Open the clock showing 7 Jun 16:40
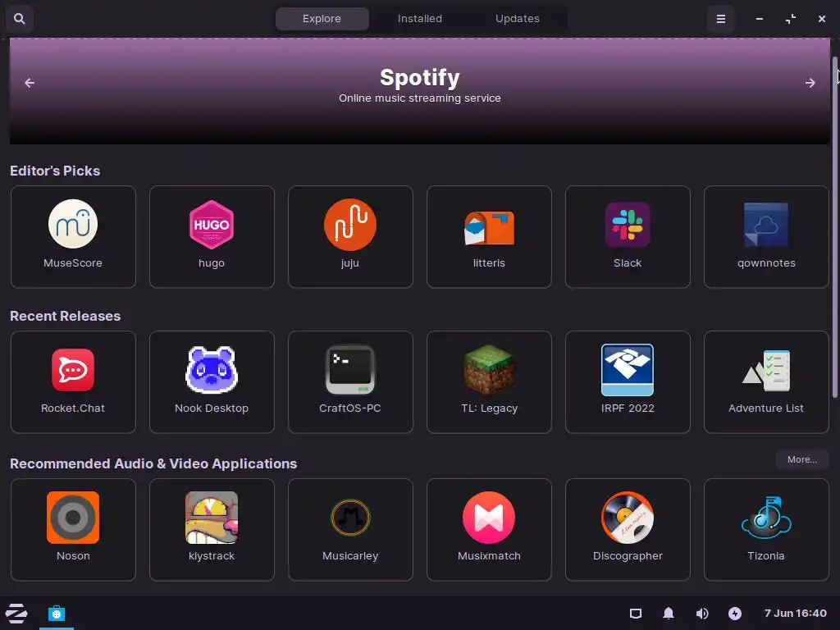The width and height of the screenshot is (840, 630). 796,614
